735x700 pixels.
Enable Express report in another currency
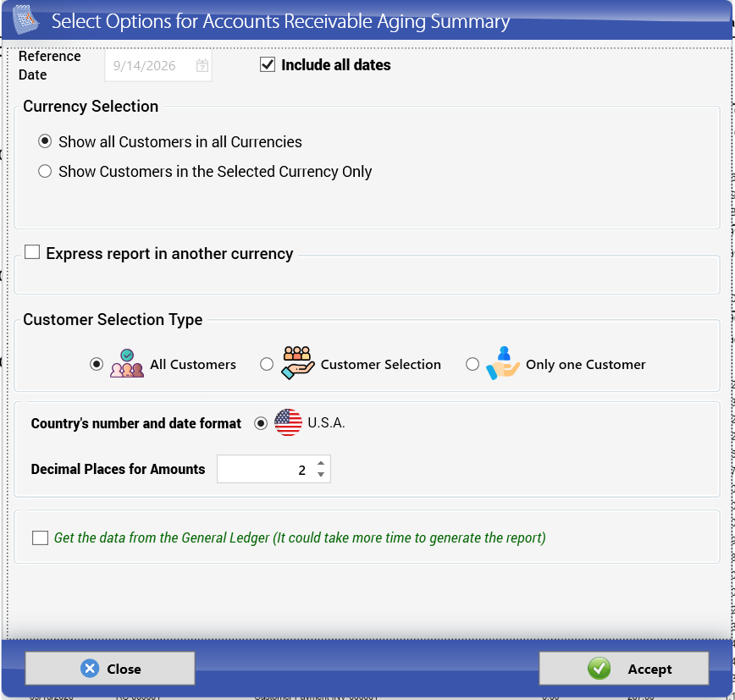[32, 252]
